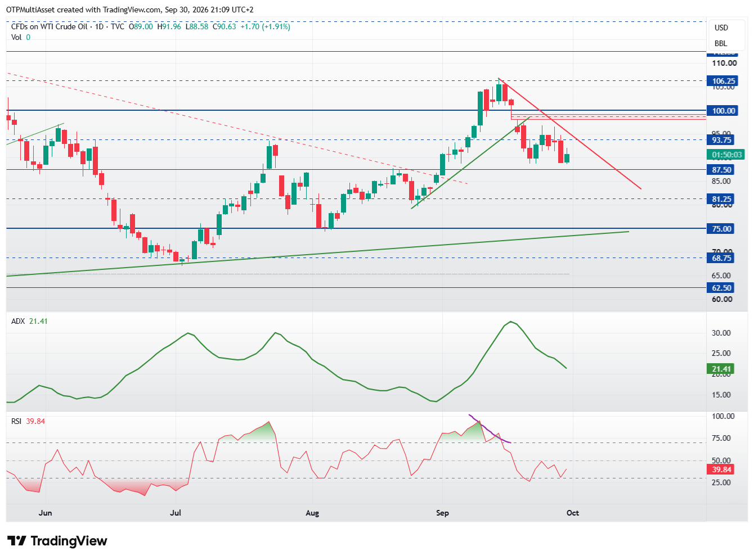Select the close price C90.63

click(224, 26)
